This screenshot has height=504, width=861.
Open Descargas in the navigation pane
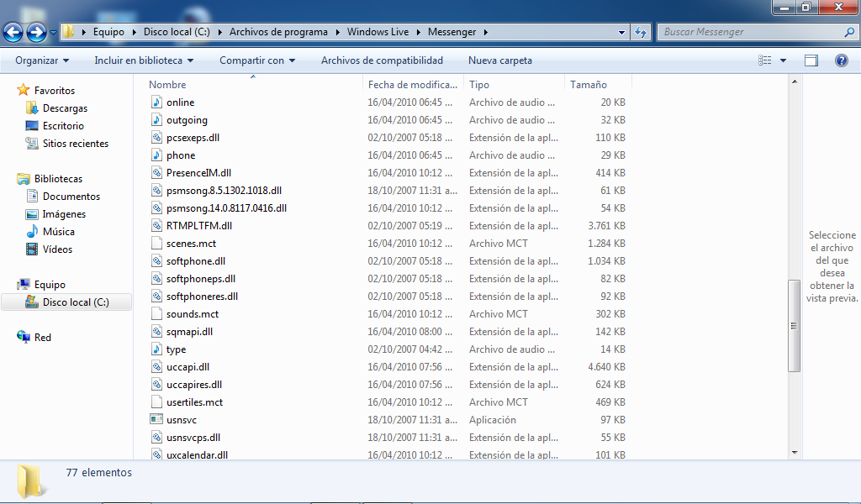pyautogui.click(x=65, y=108)
